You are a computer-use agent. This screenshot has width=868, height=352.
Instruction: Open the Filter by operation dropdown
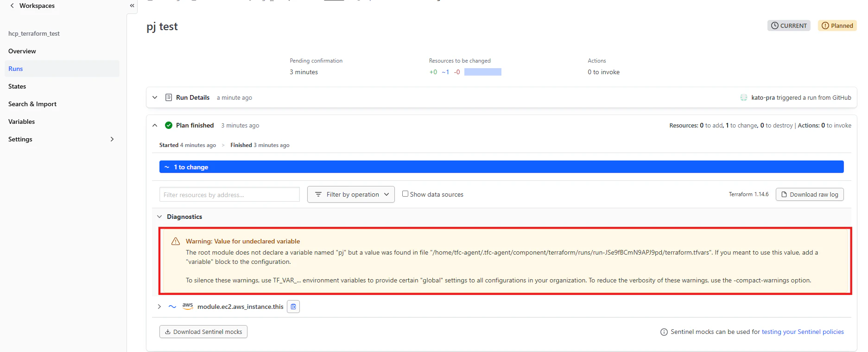(351, 194)
